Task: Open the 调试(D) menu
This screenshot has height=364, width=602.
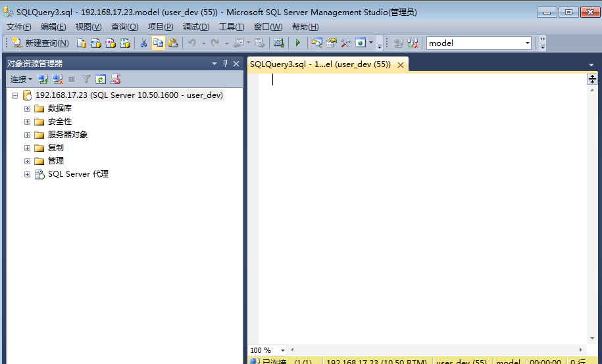Action: [196, 27]
